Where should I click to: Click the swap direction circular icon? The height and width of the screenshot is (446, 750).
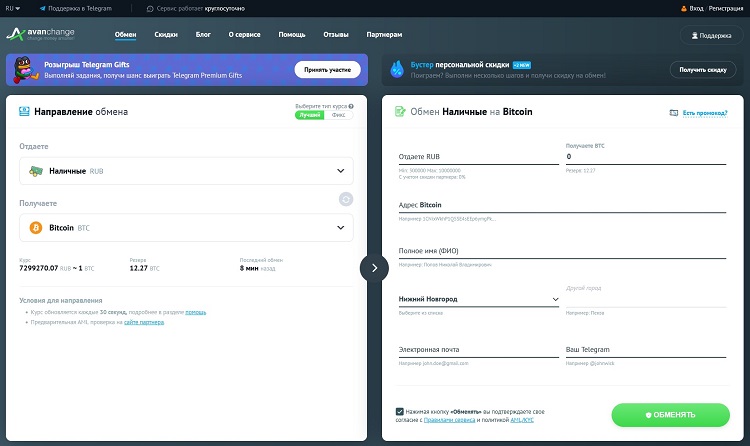click(x=346, y=199)
